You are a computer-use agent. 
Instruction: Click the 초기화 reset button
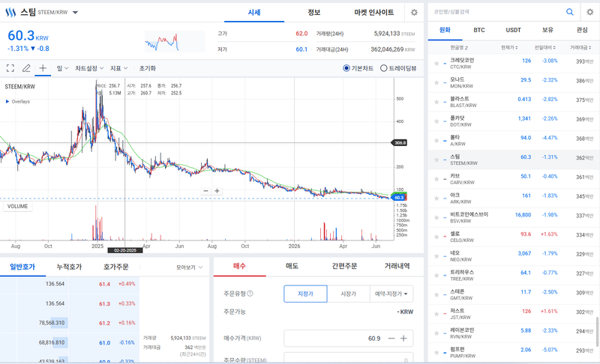pos(147,68)
